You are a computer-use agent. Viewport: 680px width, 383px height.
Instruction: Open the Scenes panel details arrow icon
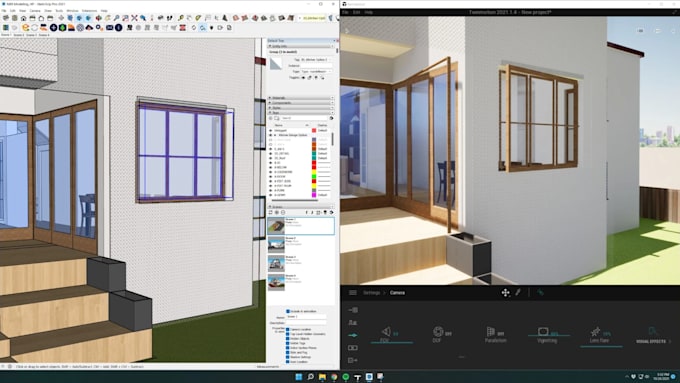(x=331, y=212)
